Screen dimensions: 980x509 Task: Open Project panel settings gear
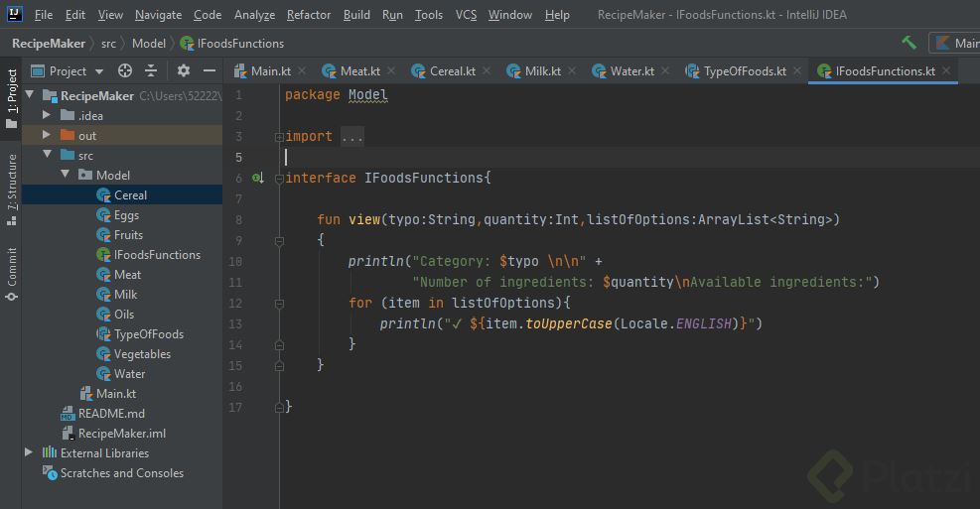click(x=183, y=70)
